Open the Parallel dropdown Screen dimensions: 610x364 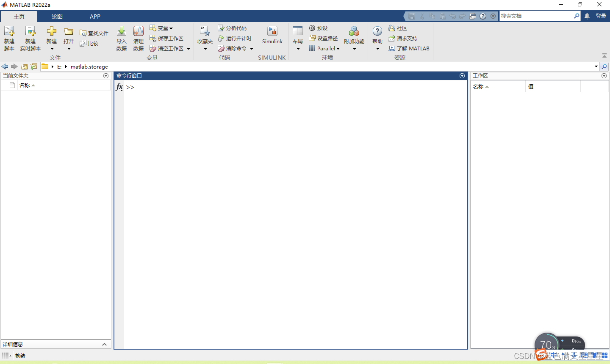coord(324,48)
